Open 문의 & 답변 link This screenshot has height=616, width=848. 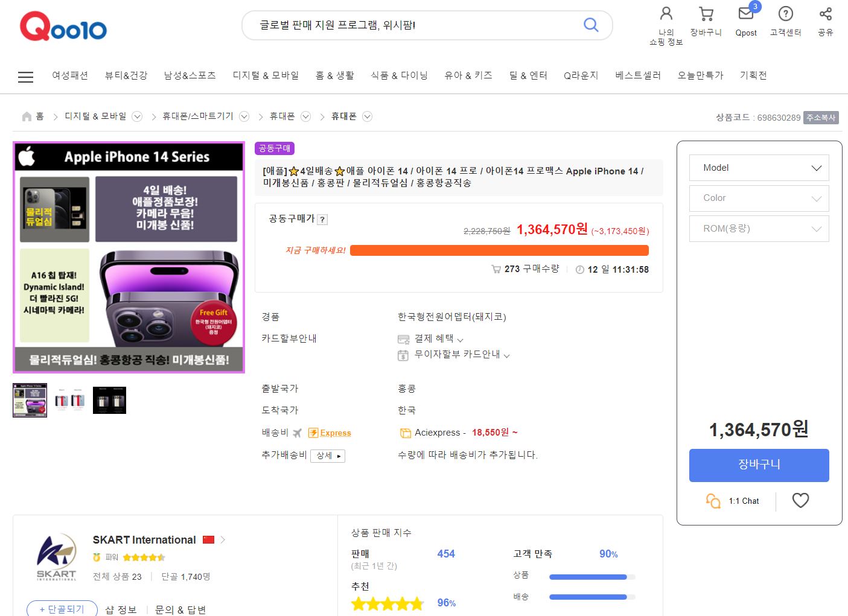(x=180, y=610)
